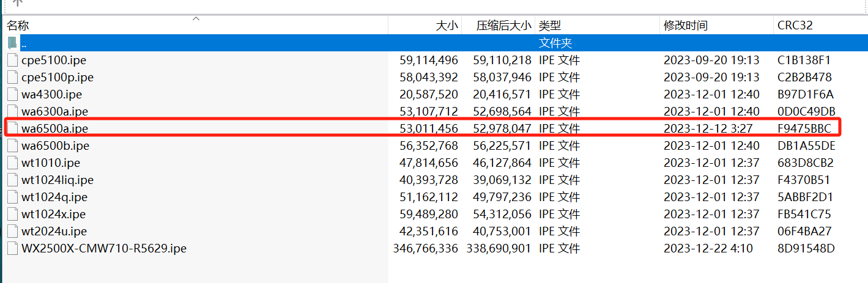
Task: Sort by the CRC32 column header
Action: pos(795,26)
